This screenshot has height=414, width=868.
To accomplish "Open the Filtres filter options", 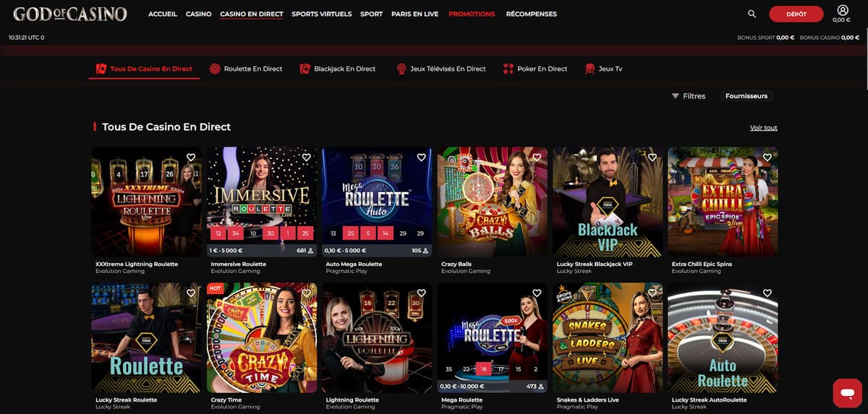I will pyautogui.click(x=689, y=96).
